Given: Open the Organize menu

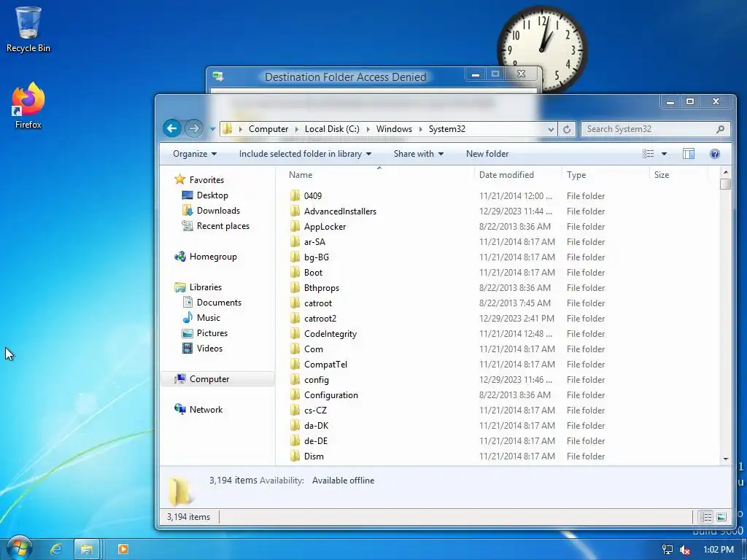Looking at the screenshot, I should (195, 154).
